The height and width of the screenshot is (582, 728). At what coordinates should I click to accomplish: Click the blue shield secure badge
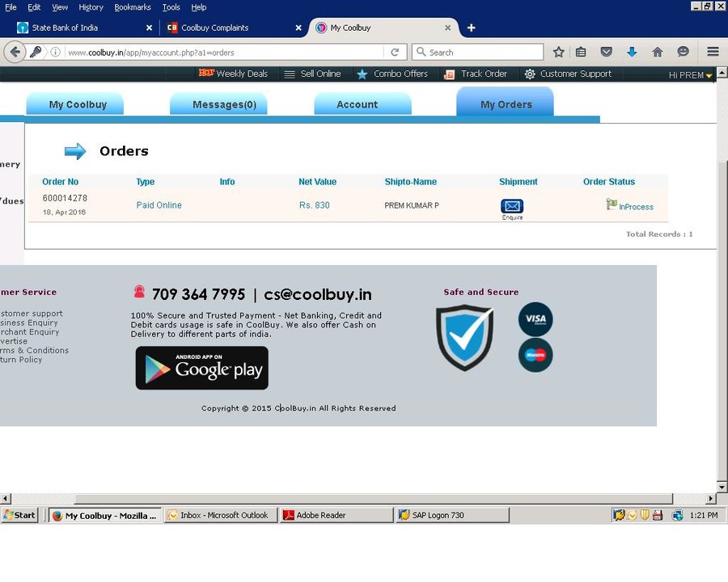465,337
